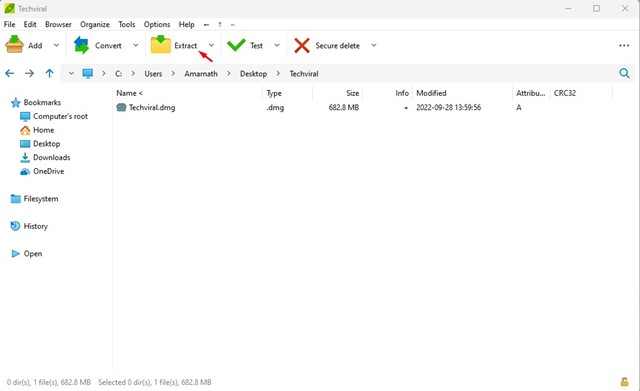Screen dimensions: 640x391
Task: Click the red Secure delete X icon
Action: click(302, 45)
